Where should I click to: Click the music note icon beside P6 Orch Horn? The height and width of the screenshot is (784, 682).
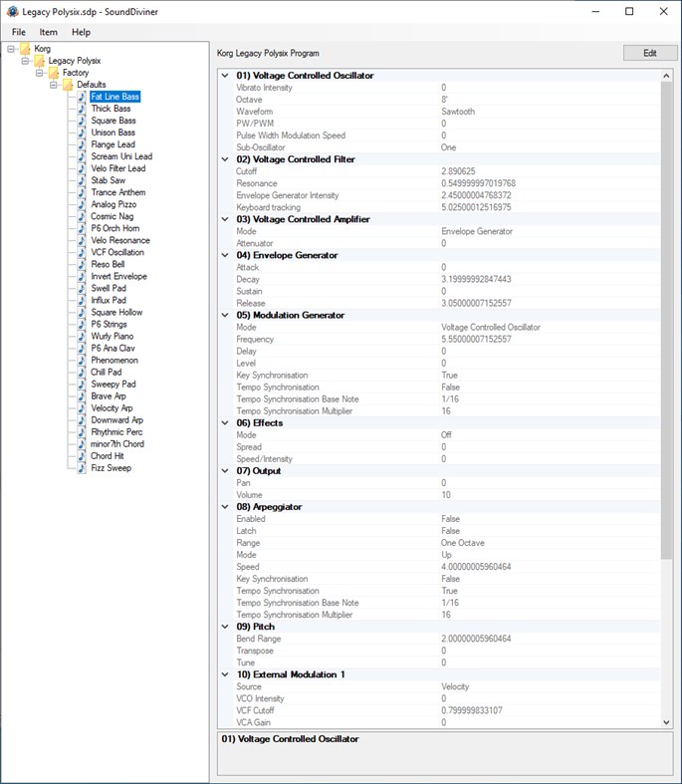click(x=82, y=228)
